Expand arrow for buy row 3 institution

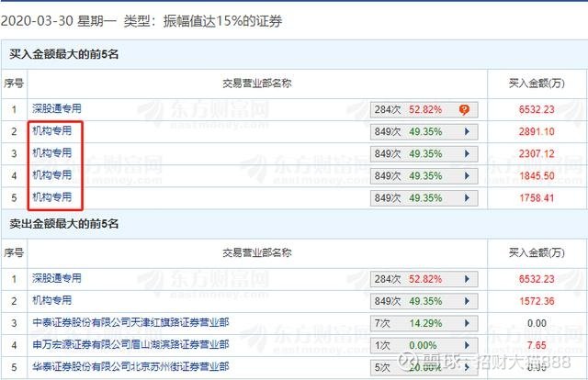(467, 154)
